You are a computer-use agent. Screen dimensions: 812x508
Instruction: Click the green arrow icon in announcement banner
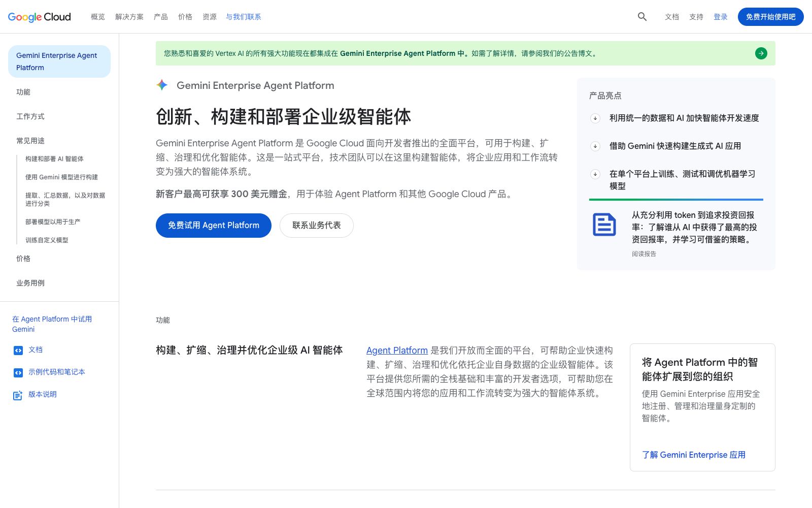pos(761,53)
